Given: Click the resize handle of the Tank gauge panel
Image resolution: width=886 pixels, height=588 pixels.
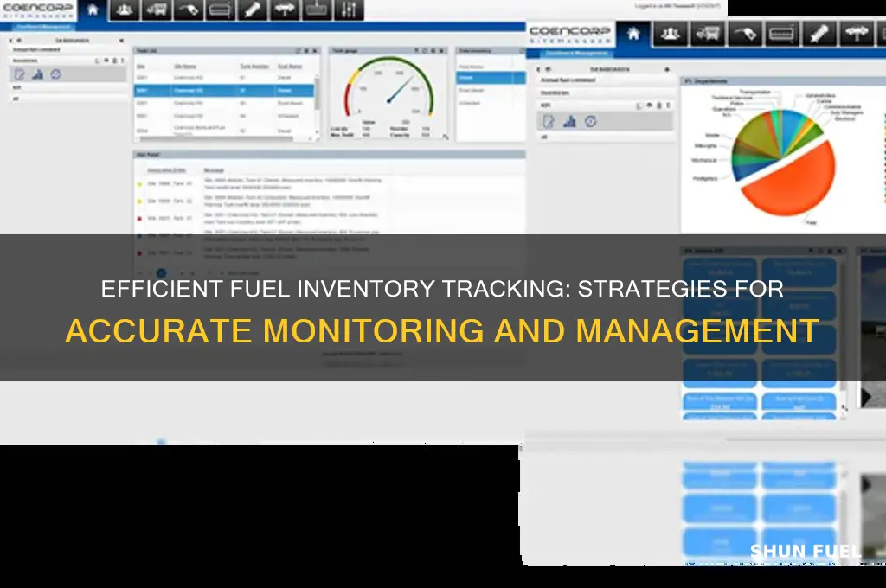Looking at the screenshot, I should pyautogui.click(x=446, y=137).
